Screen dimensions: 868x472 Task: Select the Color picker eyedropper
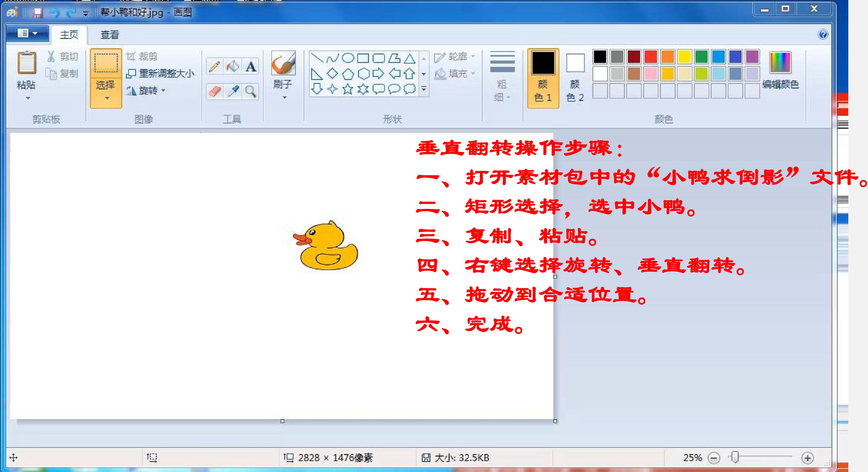coord(232,91)
